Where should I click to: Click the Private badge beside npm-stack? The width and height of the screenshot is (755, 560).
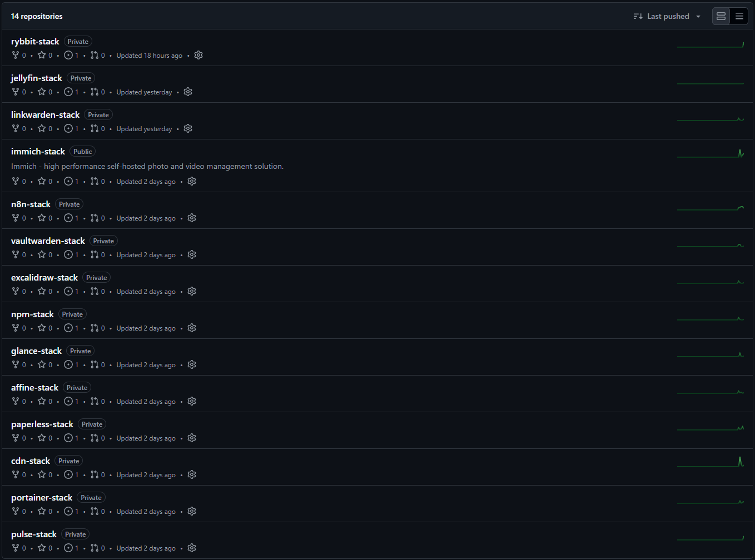pyautogui.click(x=72, y=314)
